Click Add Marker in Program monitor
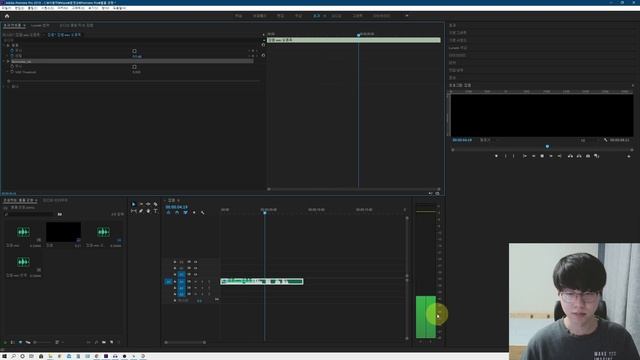This screenshot has height=360, width=640. 496,156
